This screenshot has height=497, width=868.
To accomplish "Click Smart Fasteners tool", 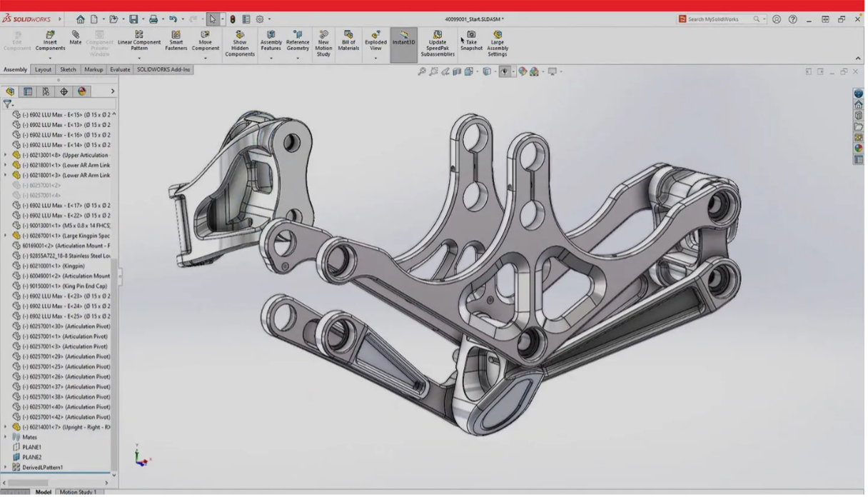I will click(x=176, y=41).
